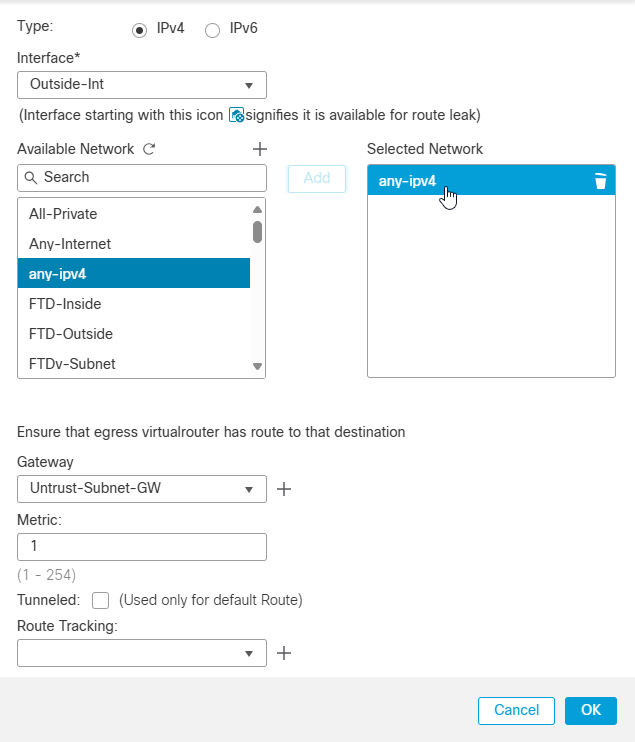This screenshot has height=742, width=635.
Task: Choose FTD-Outside from the network list
Action: point(71,334)
